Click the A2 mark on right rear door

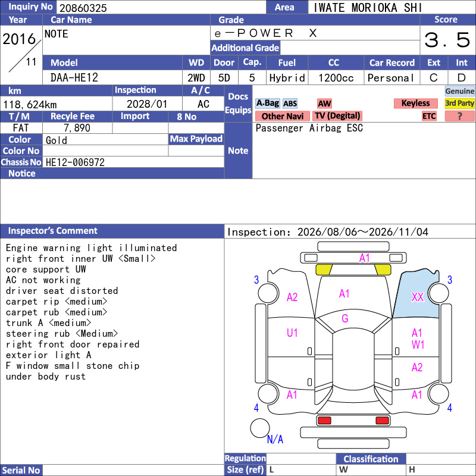[417, 367]
